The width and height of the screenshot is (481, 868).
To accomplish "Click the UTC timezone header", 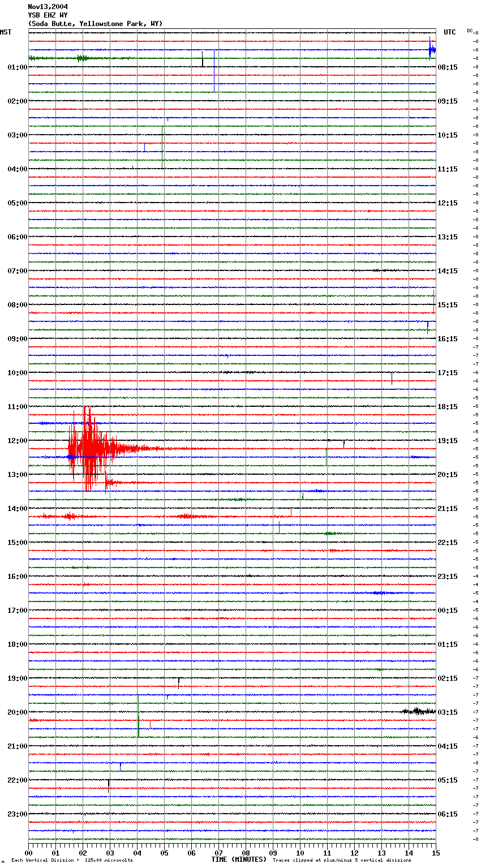I will click(449, 32).
